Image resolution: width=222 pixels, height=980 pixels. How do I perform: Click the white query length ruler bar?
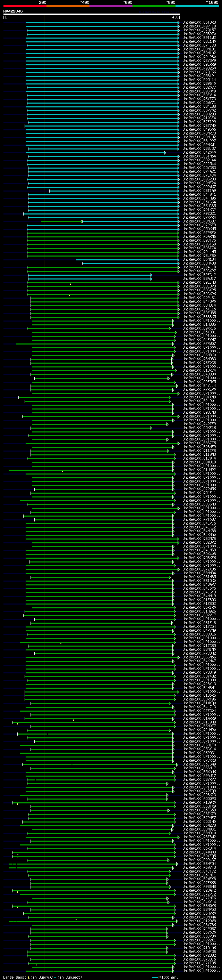click(x=91, y=15)
